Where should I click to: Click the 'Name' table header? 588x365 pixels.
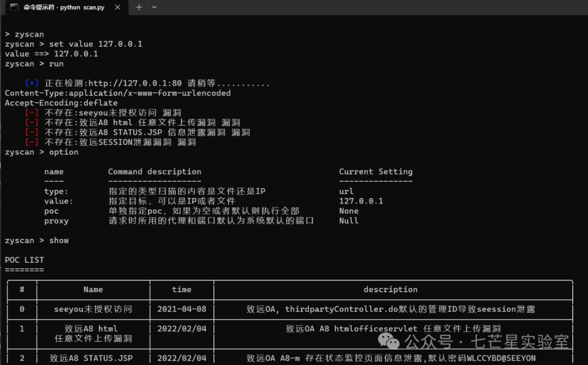93,289
